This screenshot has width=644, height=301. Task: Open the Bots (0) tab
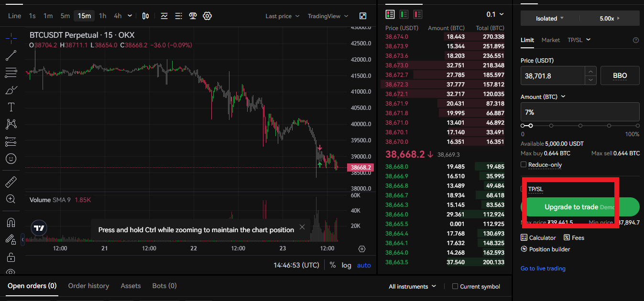coord(164,286)
